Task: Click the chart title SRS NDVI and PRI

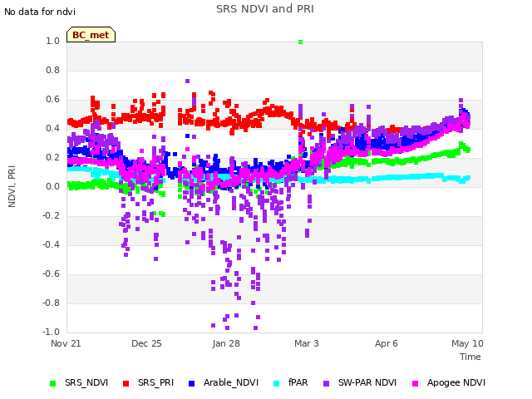Action: [265, 9]
